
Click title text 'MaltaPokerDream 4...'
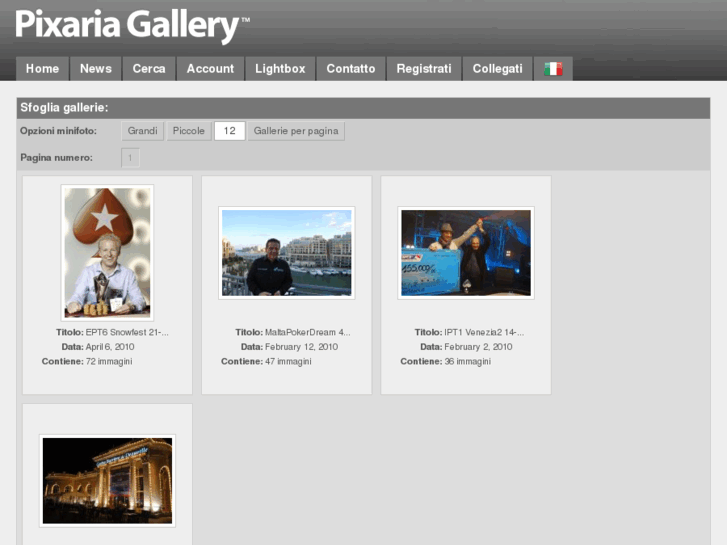pos(307,332)
